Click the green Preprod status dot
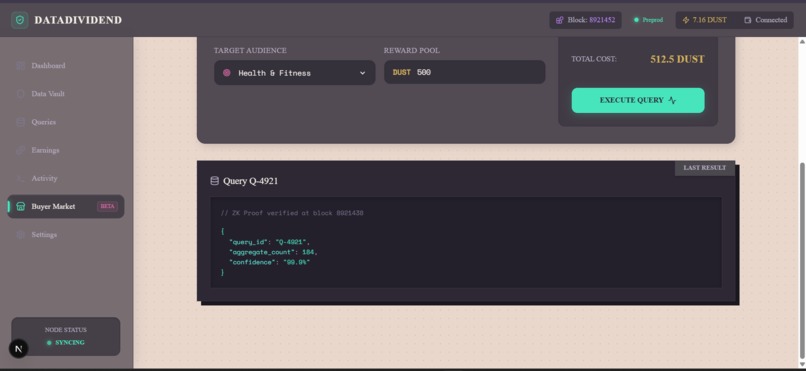 [636, 20]
